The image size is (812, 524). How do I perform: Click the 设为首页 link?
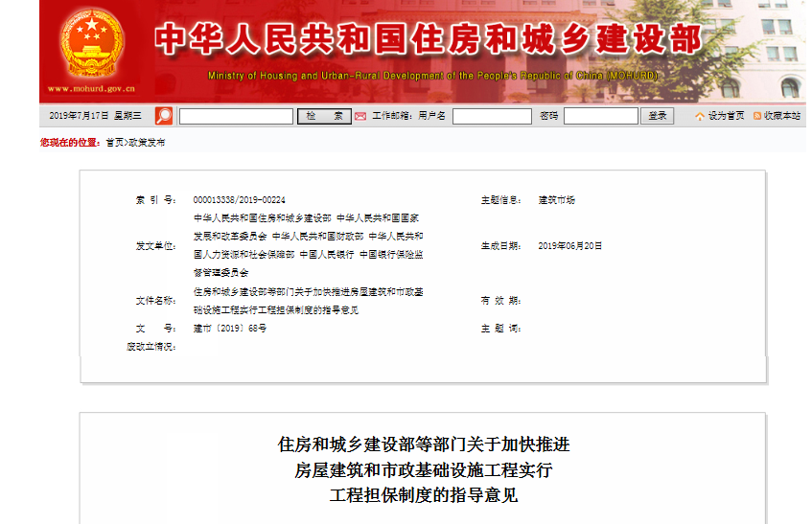coord(726,116)
